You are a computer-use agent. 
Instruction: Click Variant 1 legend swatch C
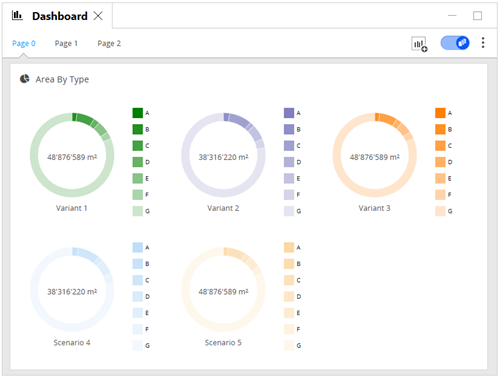[x=138, y=146]
